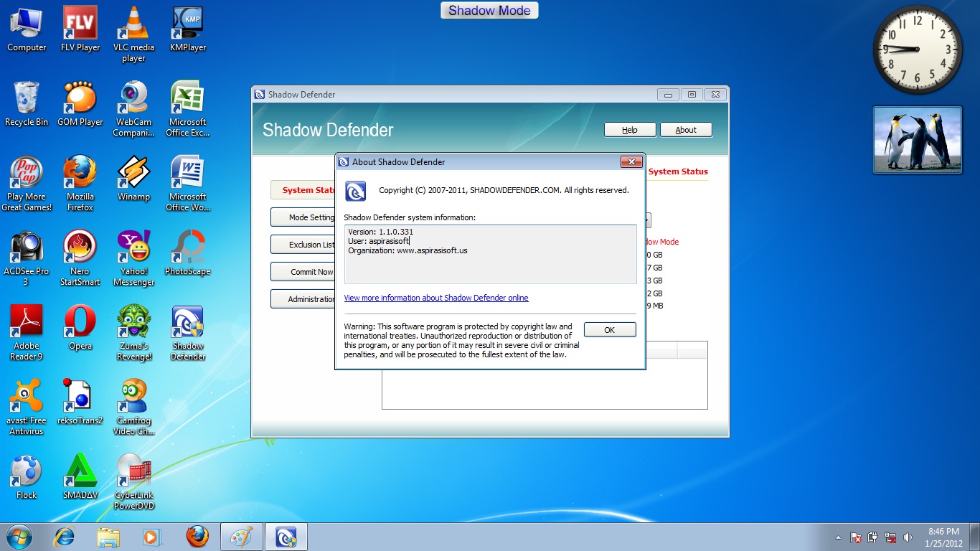Image resolution: width=980 pixels, height=551 pixels.
Task: Switch to Paint taskbar button
Action: click(x=242, y=537)
